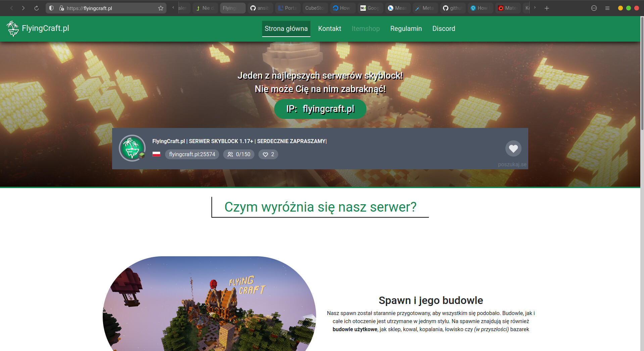Viewport: 644px width, 351px height.
Task: Click the flyingcraft.pl:25574 address chip
Action: pos(192,155)
